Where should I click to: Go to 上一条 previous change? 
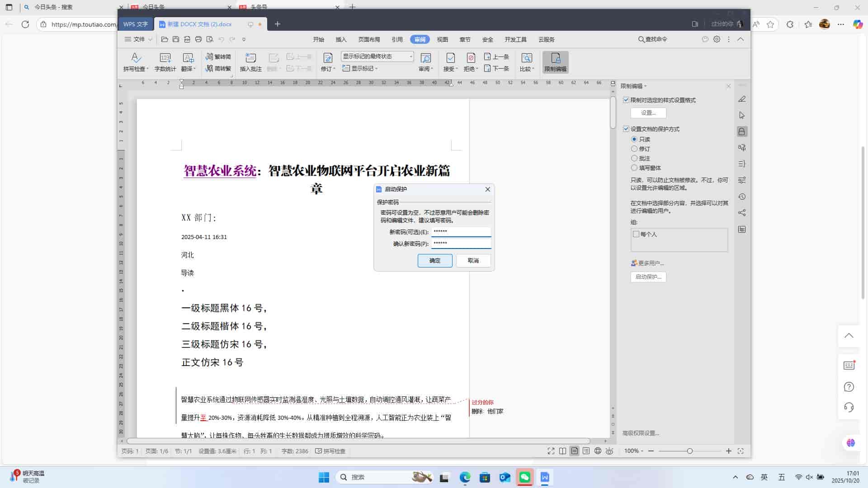tap(496, 56)
